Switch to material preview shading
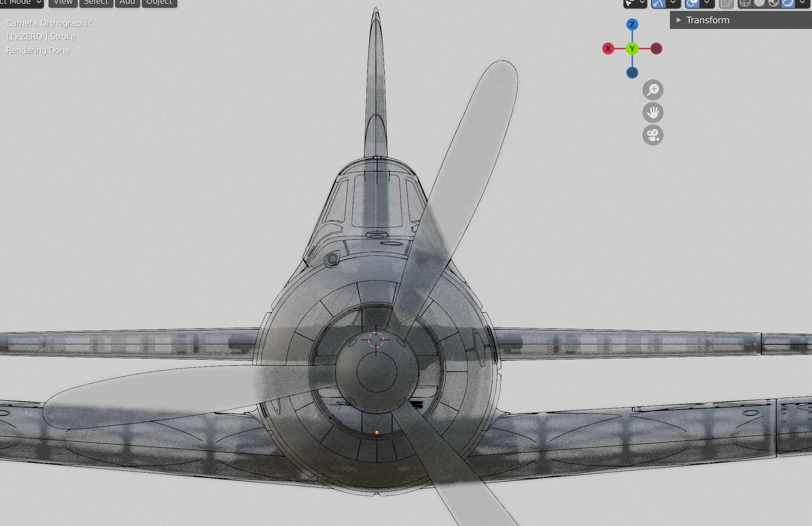This screenshot has width=812, height=526. 774,3
